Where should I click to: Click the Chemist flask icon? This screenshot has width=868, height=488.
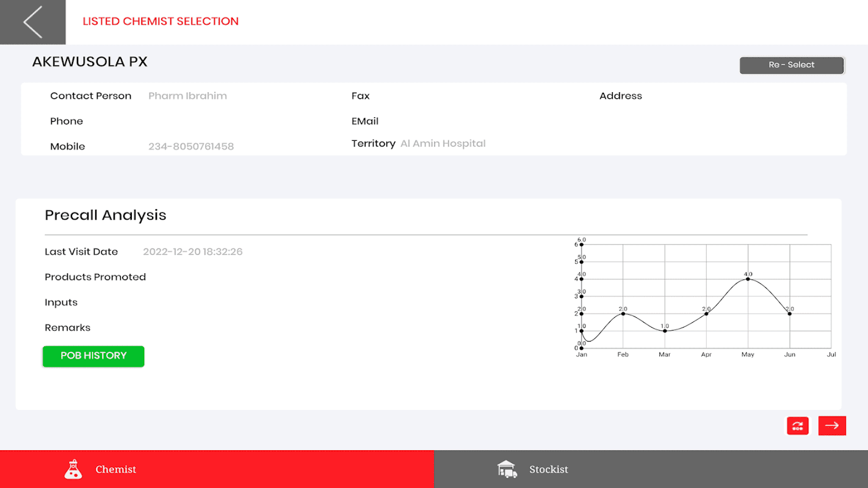[x=73, y=469]
